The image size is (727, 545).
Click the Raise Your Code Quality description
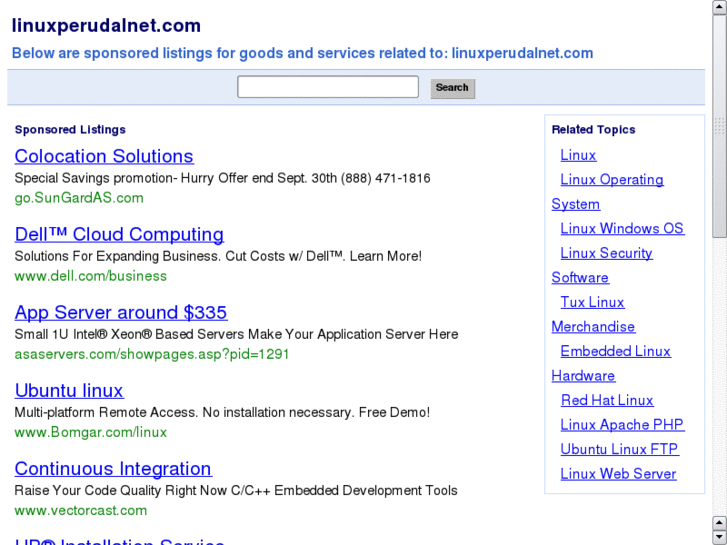[x=236, y=491]
